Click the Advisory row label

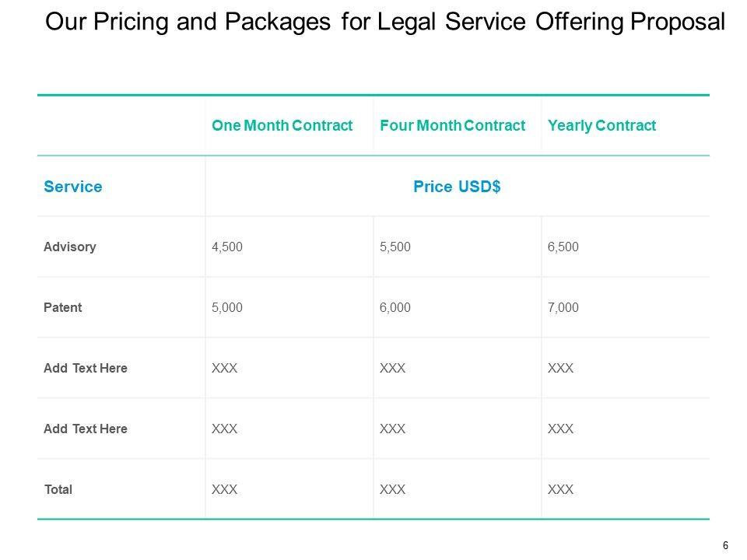70,247
